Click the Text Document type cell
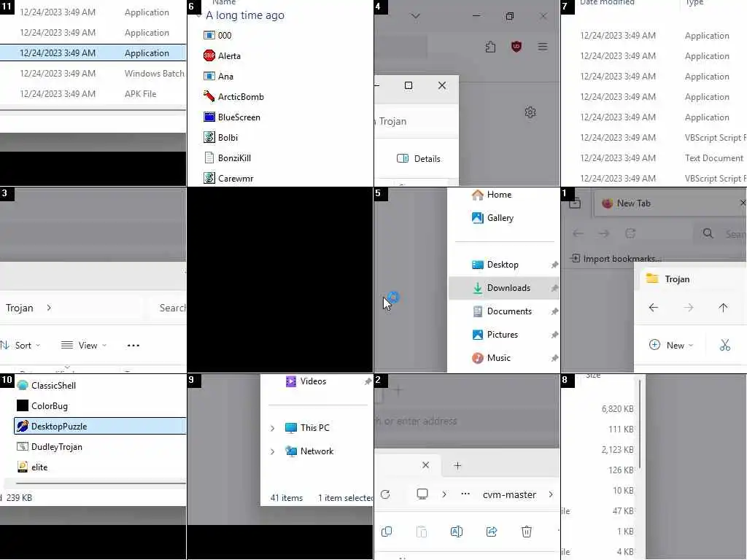 point(713,158)
